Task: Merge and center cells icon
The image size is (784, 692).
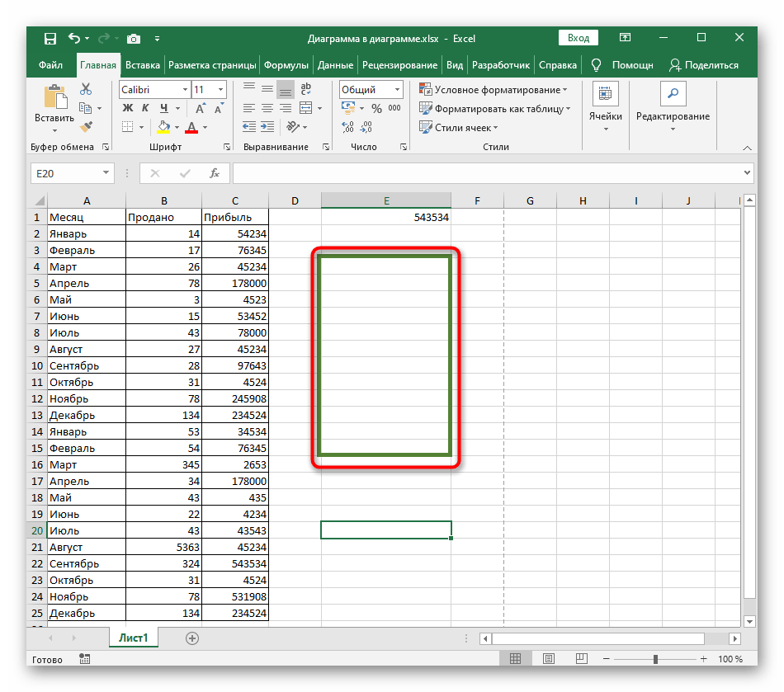Action: click(x=305, y=108)
